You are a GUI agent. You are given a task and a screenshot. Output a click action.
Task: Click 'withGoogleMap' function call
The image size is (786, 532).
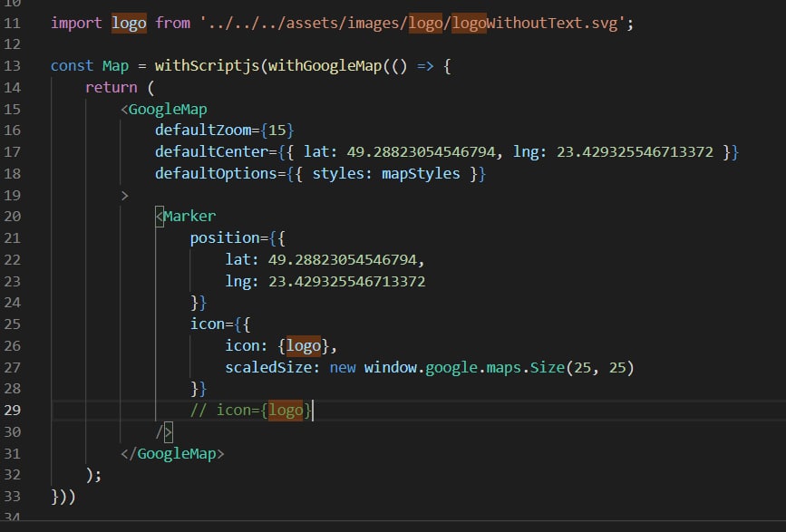325,66
